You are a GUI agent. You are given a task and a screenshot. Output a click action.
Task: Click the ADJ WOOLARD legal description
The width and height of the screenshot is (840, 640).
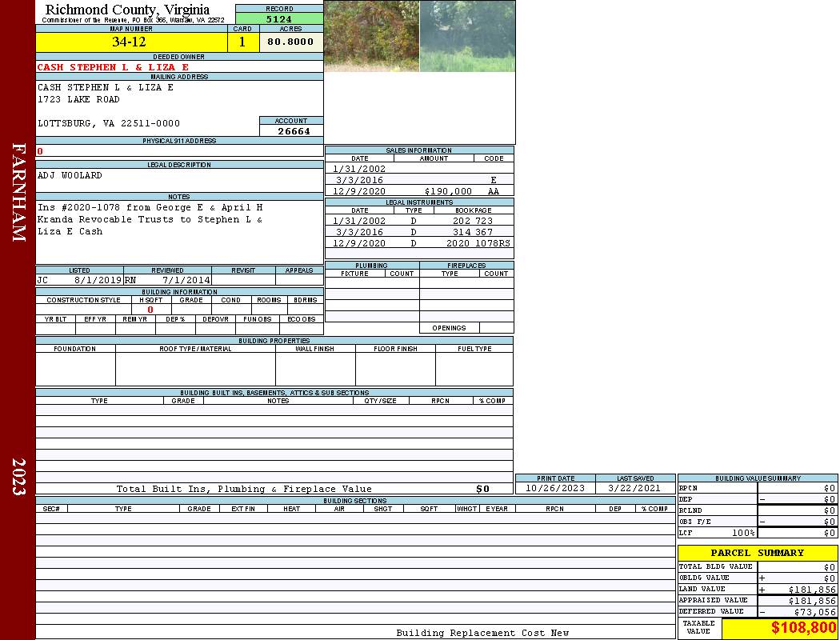coord(70,175)
